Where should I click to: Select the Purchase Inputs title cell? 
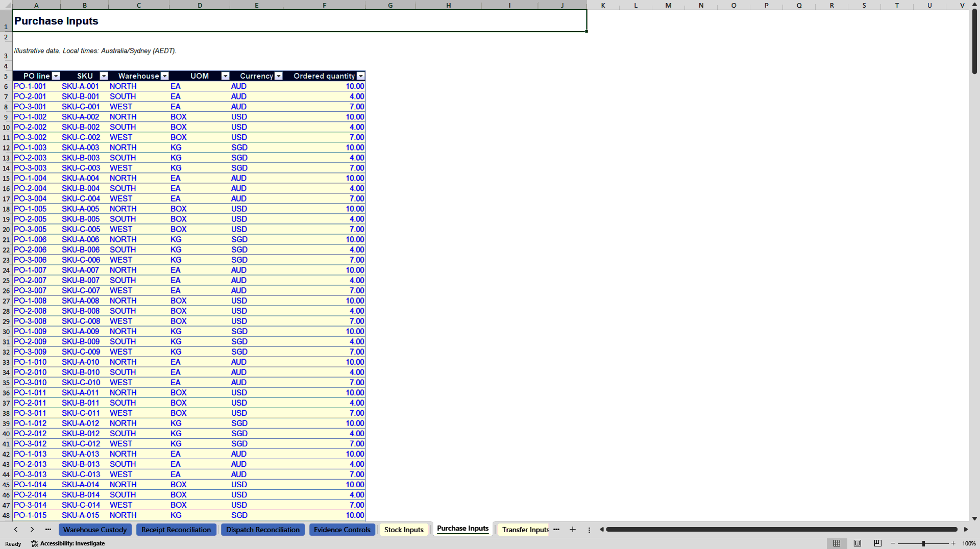[x=299, y=21]
